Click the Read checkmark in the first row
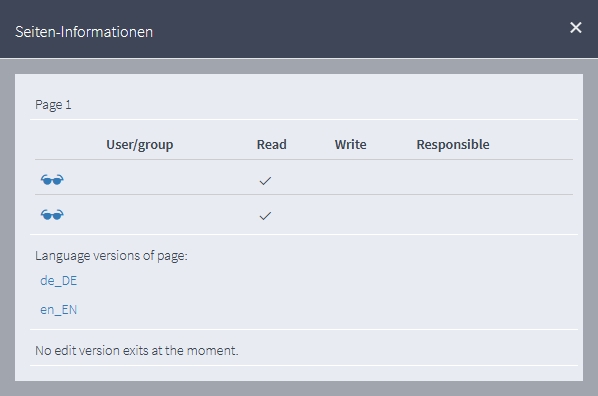 265,181
